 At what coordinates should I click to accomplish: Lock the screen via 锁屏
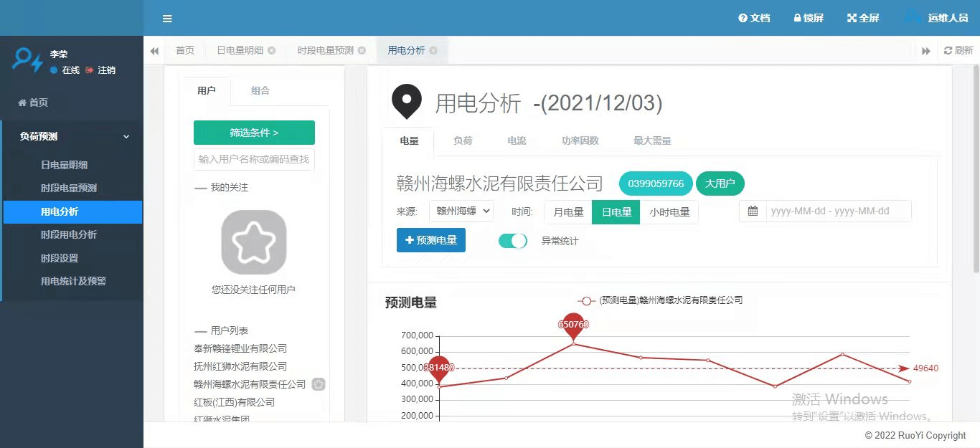coord(809,18)
